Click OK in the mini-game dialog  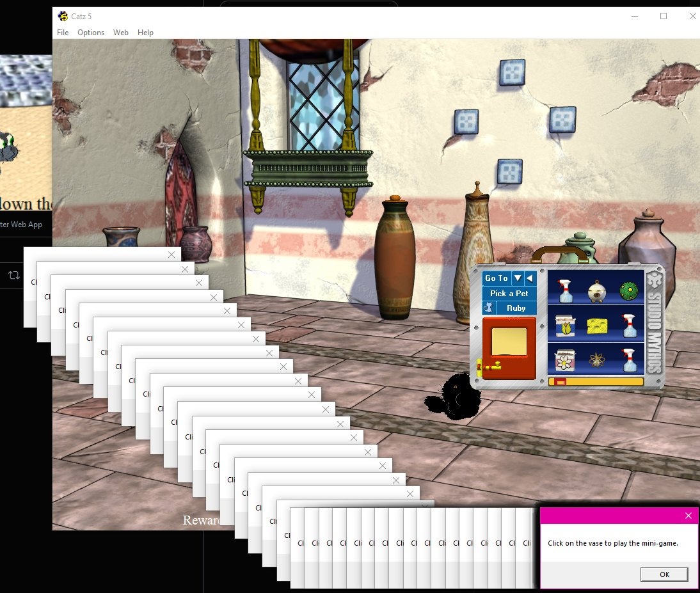(x=664, y=574)
